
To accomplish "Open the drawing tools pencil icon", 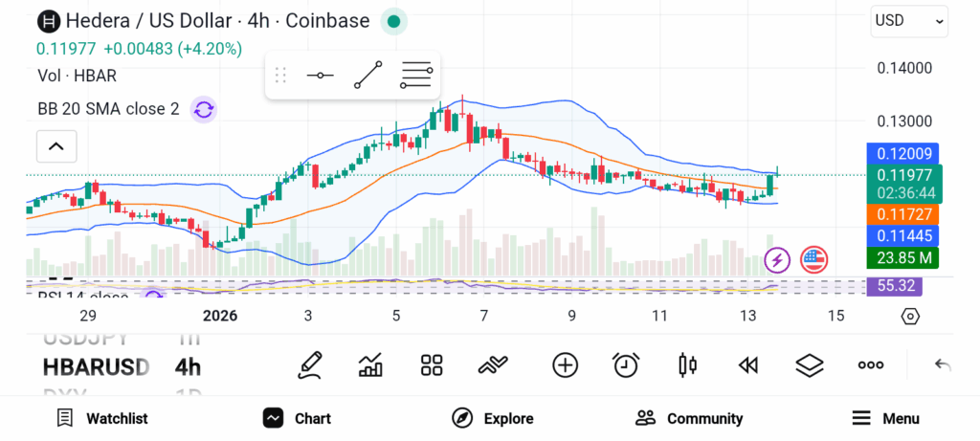I will [309, 364].
